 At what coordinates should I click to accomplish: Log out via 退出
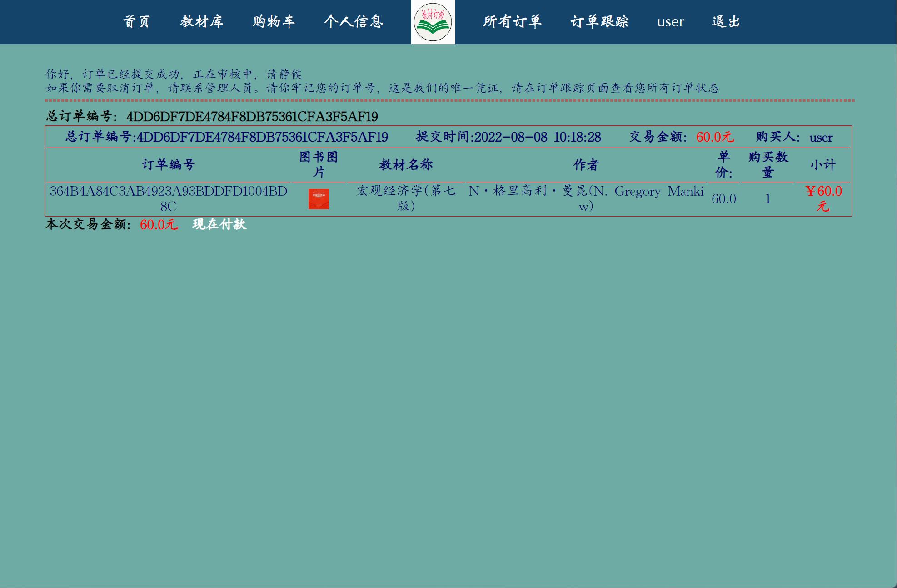point(726,22)
